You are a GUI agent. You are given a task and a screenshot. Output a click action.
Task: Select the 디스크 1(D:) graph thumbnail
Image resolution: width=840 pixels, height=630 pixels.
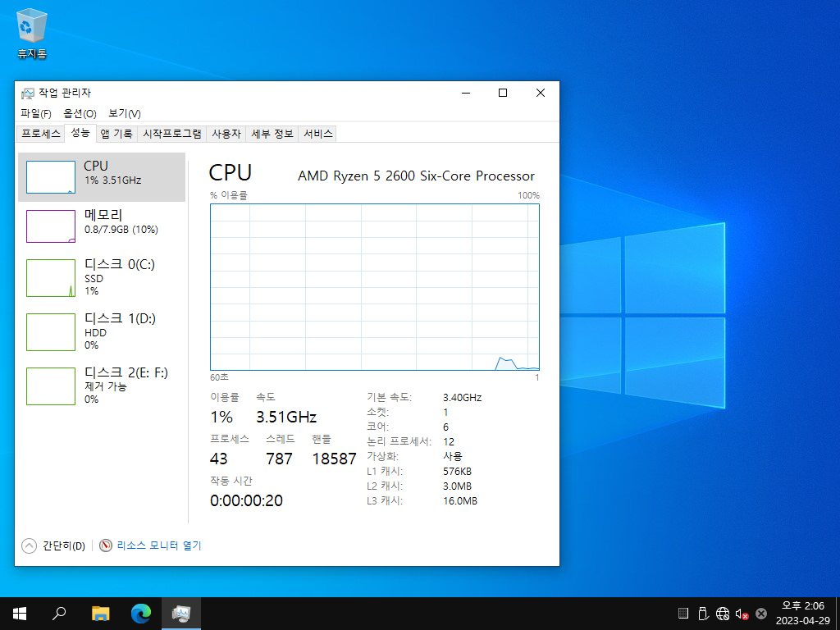click(51, 332)
